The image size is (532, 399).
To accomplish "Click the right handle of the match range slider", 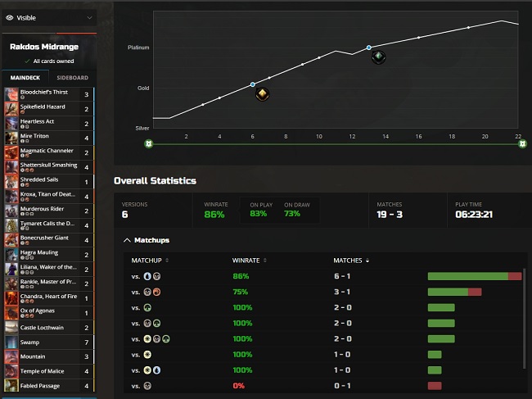I will pyautogui.click(x=522, y=144).
